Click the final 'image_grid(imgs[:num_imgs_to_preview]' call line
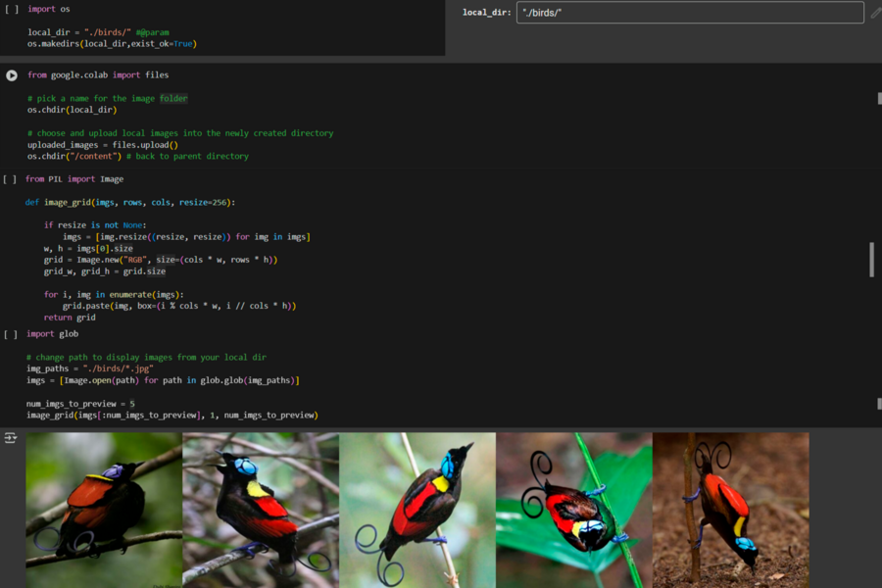 [172, 416]
